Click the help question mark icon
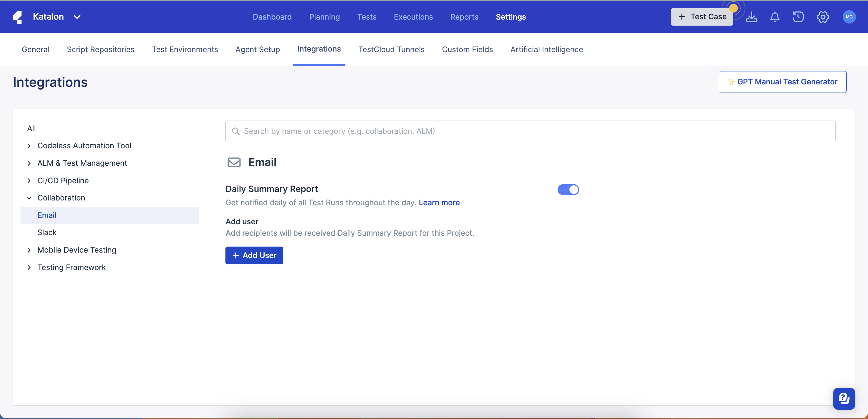 pyautogui.click(x=844, y=399)
